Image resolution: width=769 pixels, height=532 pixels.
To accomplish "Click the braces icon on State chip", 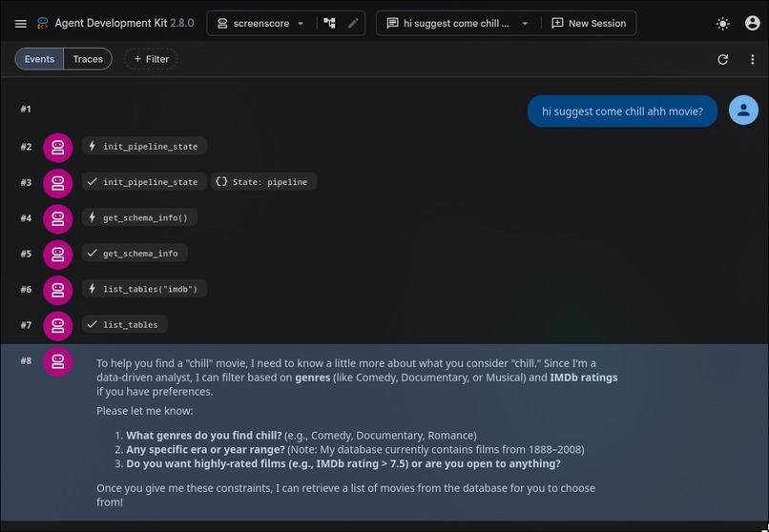I will point(221,182).
